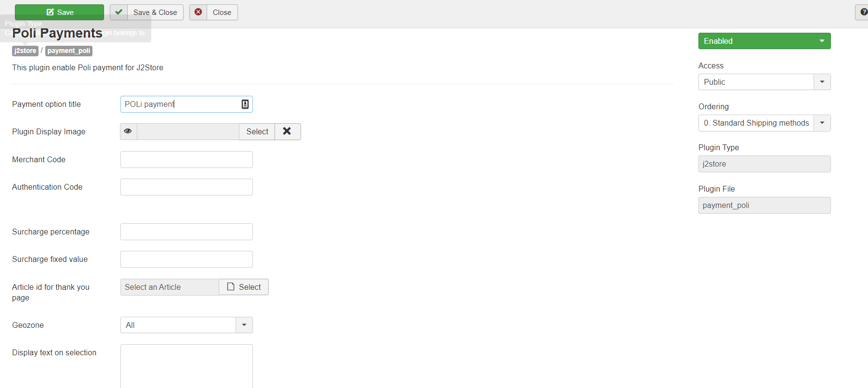Click the Poli Payments heading
The width and height of the screenshot is (868, 388).
pyautogui.click(x=57, y=33)
